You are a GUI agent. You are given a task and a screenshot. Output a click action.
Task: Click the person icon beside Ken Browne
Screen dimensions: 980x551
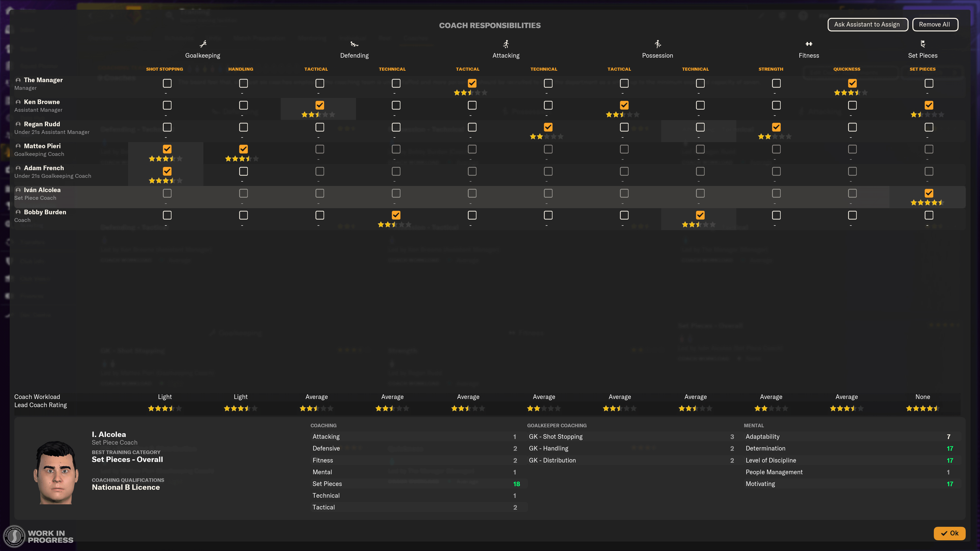pos(18,102)
